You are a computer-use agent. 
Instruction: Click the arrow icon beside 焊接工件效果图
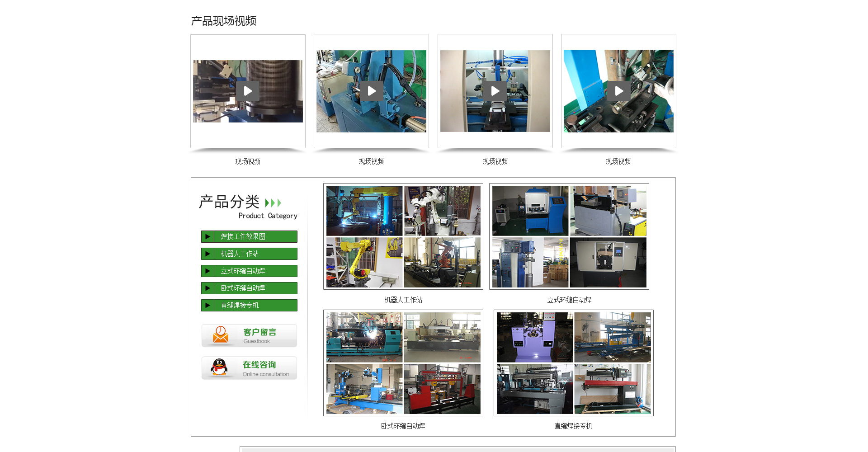(208, 236)
